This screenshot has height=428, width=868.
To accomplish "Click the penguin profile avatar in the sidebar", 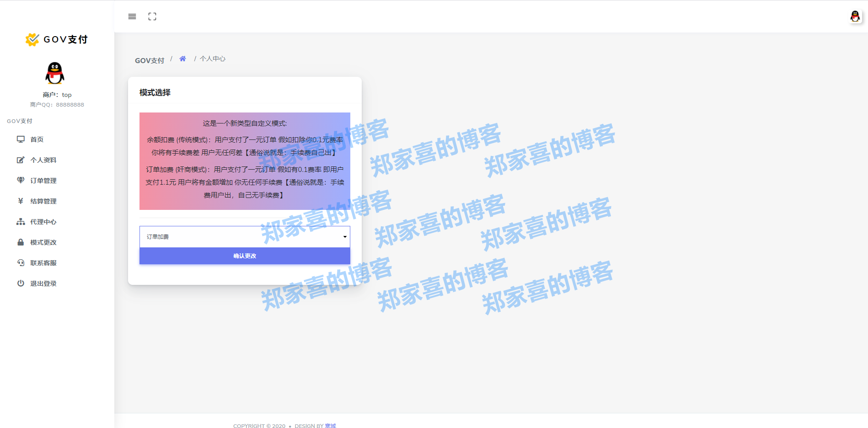I will (55, 73).
